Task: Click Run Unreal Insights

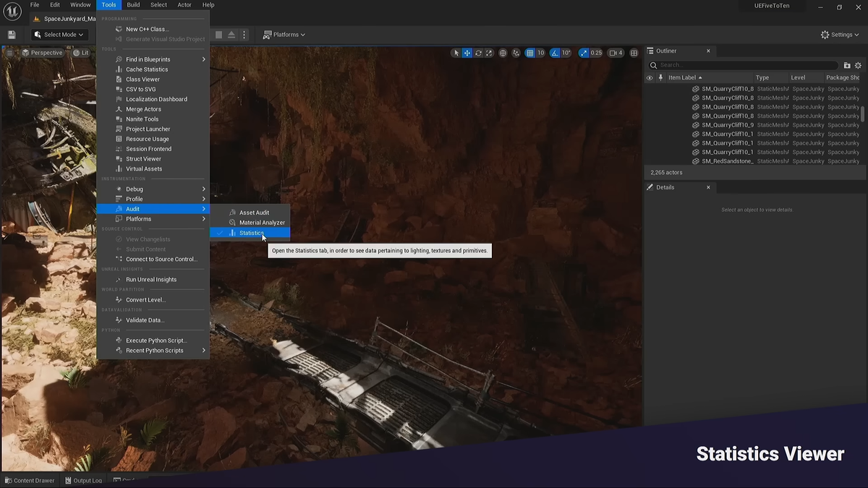Action: 153,279
